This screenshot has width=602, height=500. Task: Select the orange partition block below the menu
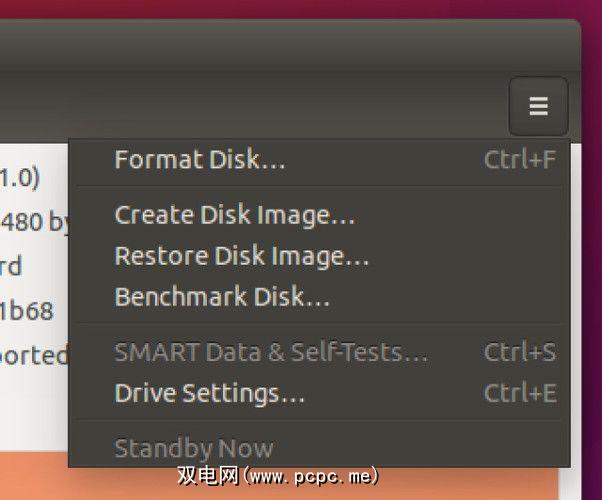click(x=30, y=480)
